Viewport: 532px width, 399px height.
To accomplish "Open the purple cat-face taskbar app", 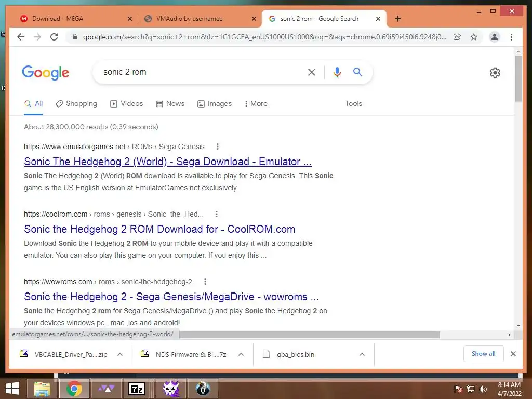I will tap(171, 389).
